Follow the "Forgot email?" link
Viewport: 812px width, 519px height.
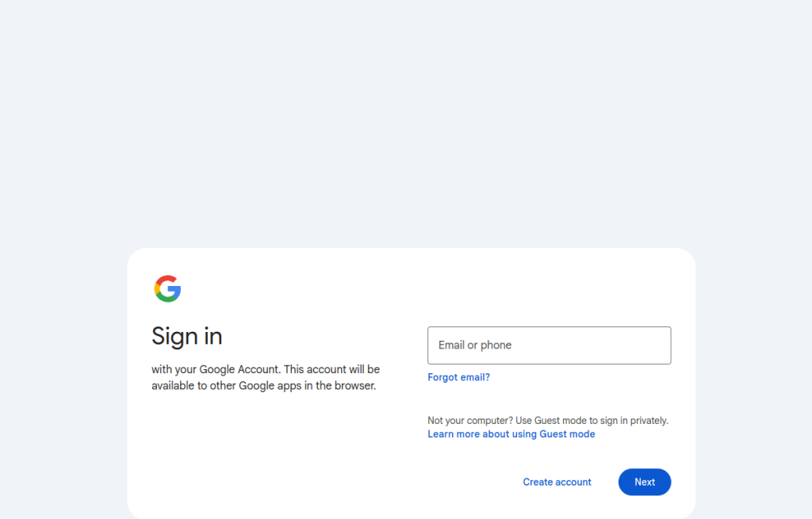coord(458,377)
